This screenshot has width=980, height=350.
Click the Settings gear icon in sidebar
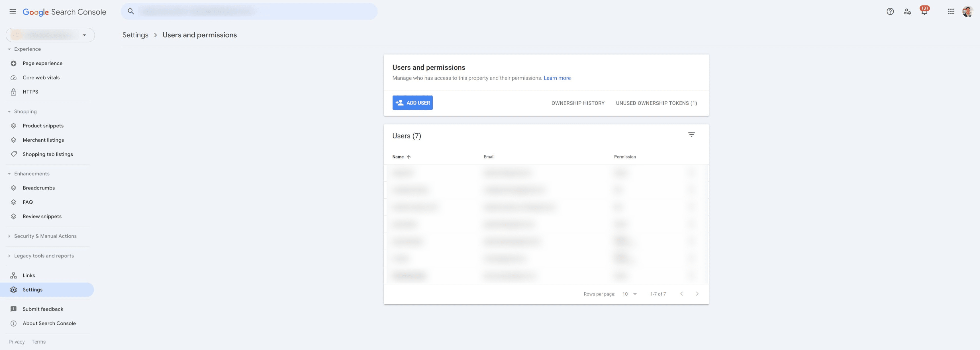14,290
